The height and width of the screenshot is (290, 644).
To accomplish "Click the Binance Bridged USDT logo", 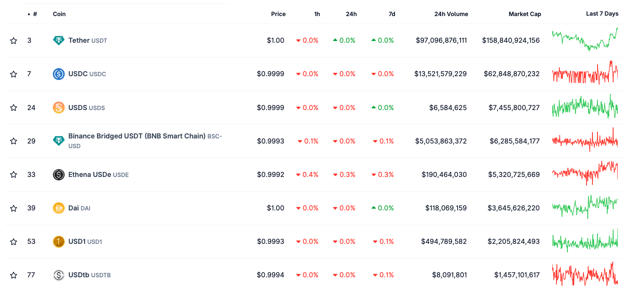I will pyautogui.click(x=59, y=141).
